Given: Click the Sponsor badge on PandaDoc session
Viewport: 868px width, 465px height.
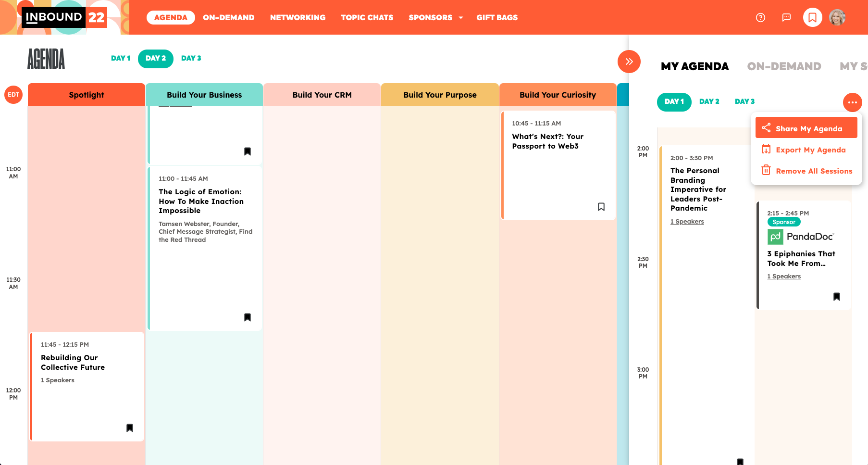Looking at the screenshot, I should (x=784, y=222).
